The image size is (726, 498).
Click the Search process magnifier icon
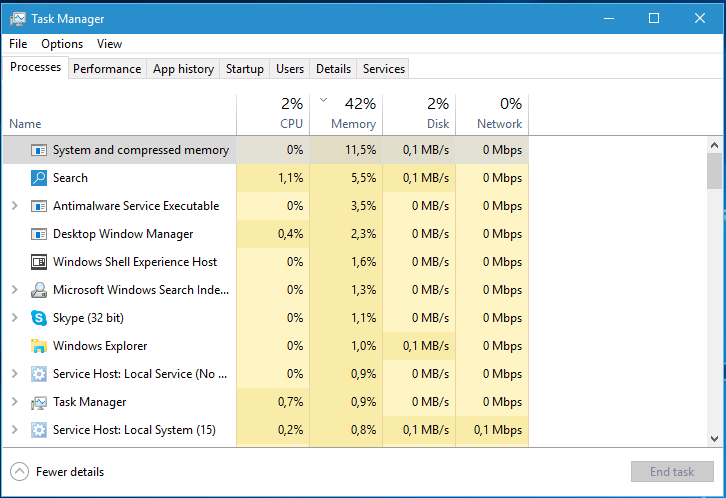39,178
